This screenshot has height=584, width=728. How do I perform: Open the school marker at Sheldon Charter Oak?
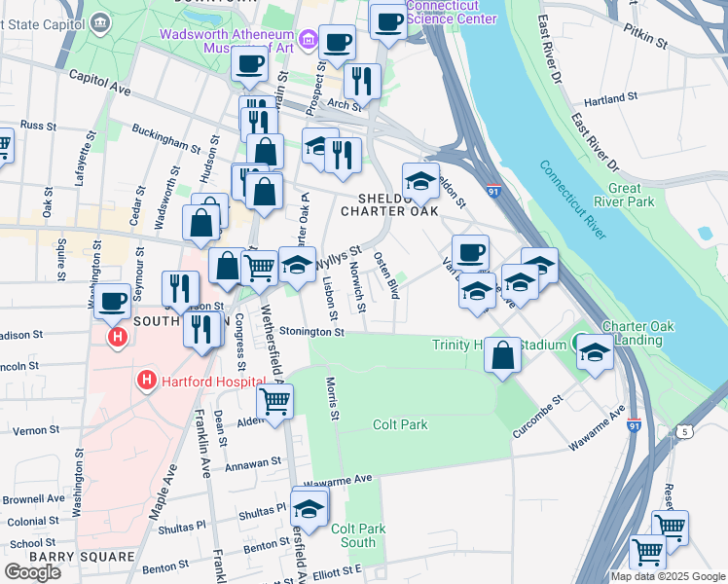click(420, 183)
